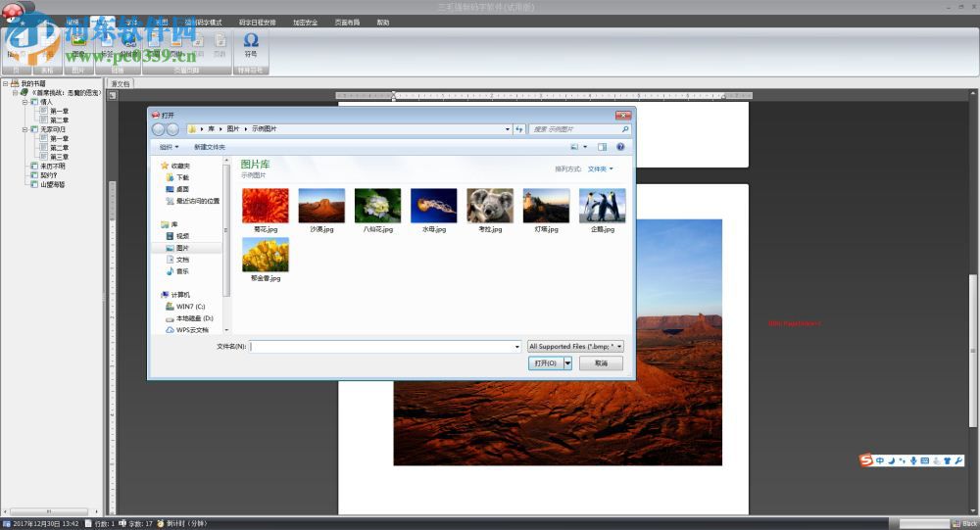Click 图片 in the address breadcrumb
Image resolution: width=980 pixels, height=530 pixels.
233,128
